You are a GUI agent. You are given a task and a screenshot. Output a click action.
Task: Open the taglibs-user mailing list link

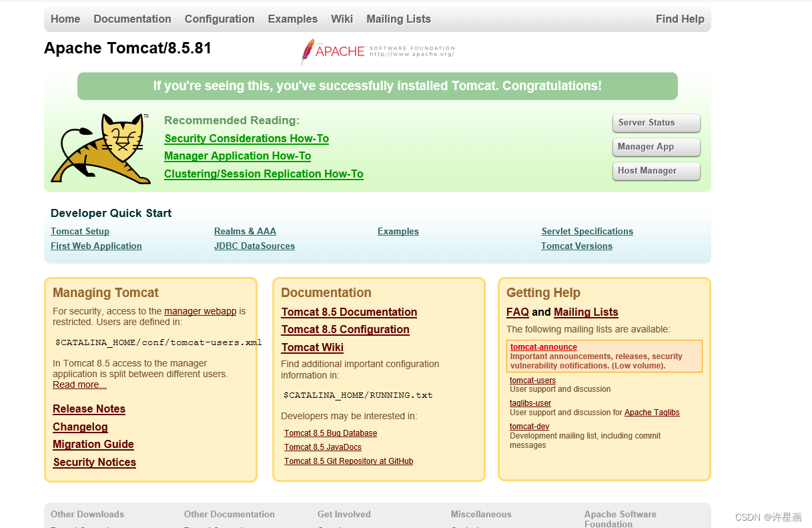pos(530,403)
